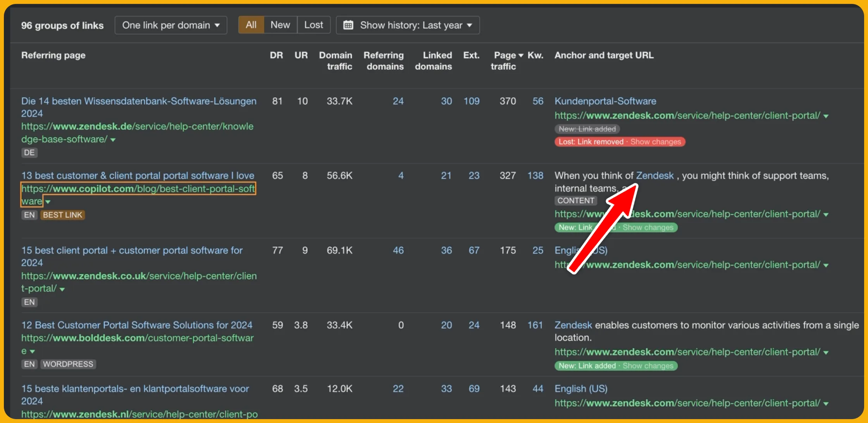This screenshot has width=868, height=423.
Task: Sort by Domain traffic column header
Action: (x=336, y=61)
